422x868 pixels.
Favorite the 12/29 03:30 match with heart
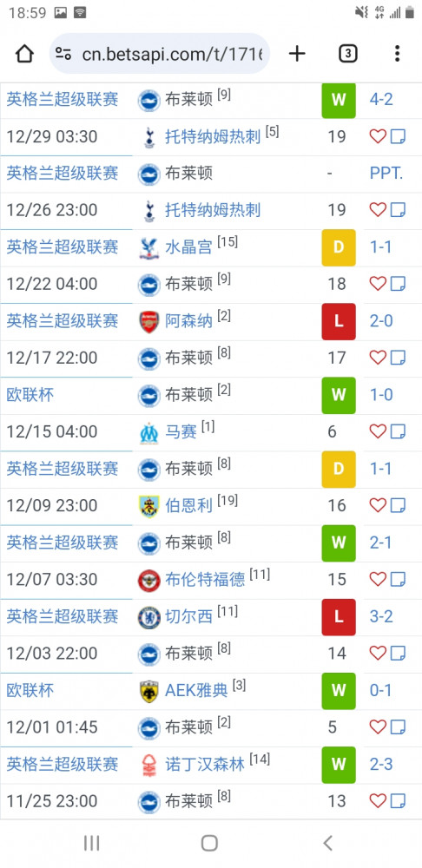click(x=378, y=137)
